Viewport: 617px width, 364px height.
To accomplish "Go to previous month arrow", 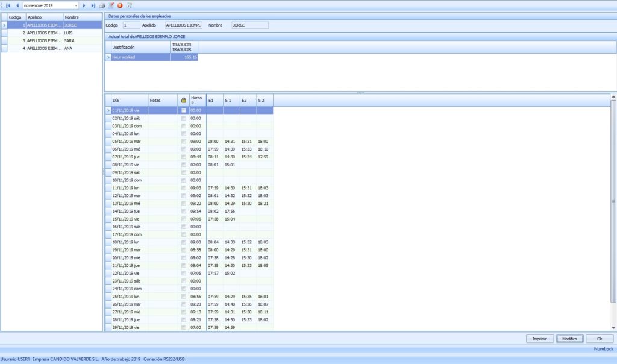I will pos(17,5).
